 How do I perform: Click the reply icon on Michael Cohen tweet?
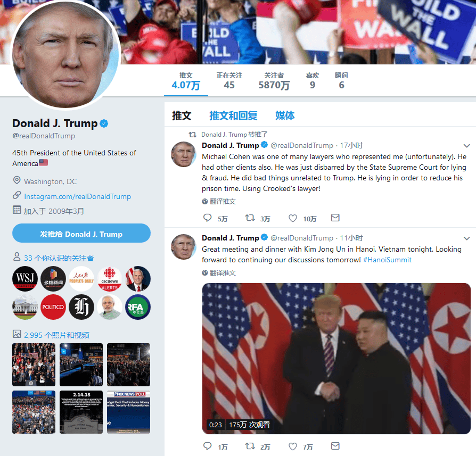pyautogui.click(x=207, y=218)
